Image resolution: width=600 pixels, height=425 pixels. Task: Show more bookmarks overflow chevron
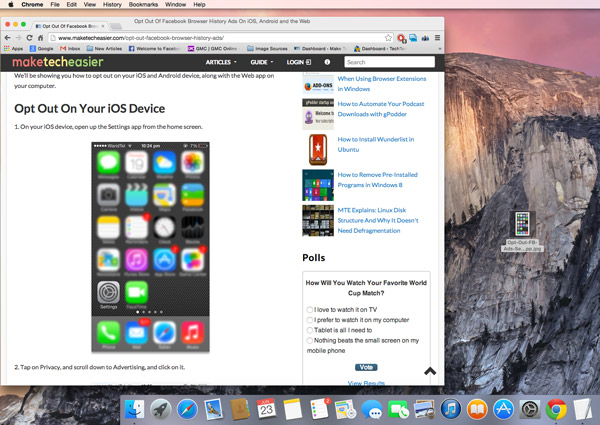(439, 49)
